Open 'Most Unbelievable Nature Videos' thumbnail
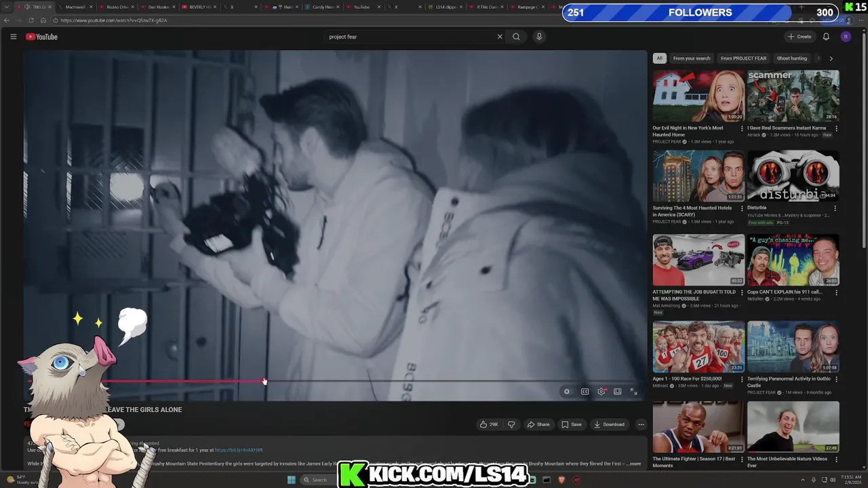Viewport: 868px width, 488px height. tap(793, 426)
